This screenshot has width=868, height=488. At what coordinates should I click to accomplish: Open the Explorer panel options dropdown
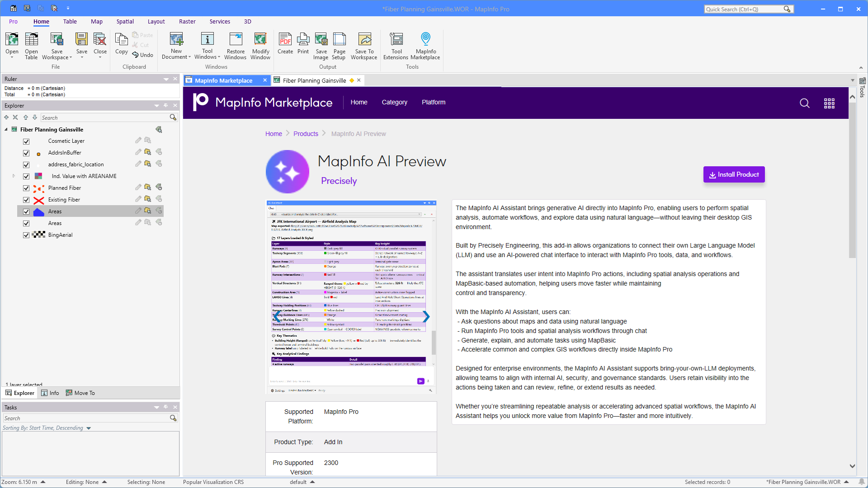pos(156,106)
